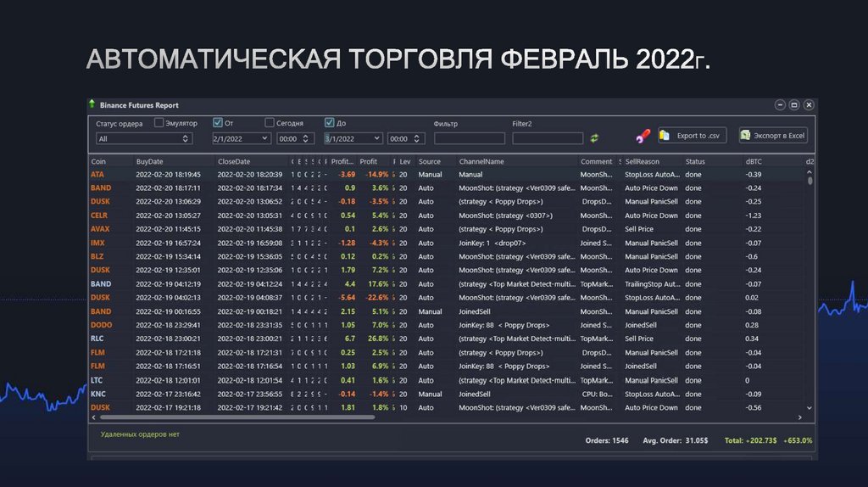Click profit value -5.64 cell
Viewport: 868px width, 487px height.
click(x=347, y=298)
